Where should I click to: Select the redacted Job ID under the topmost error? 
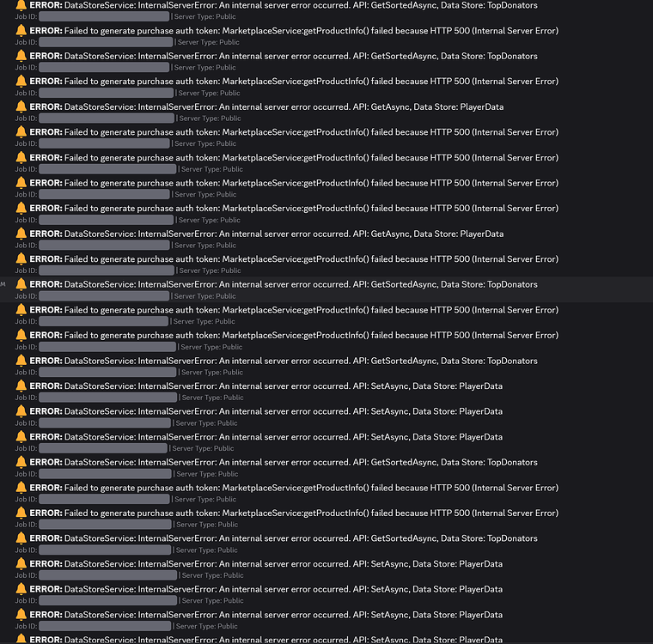pos(104,16)
